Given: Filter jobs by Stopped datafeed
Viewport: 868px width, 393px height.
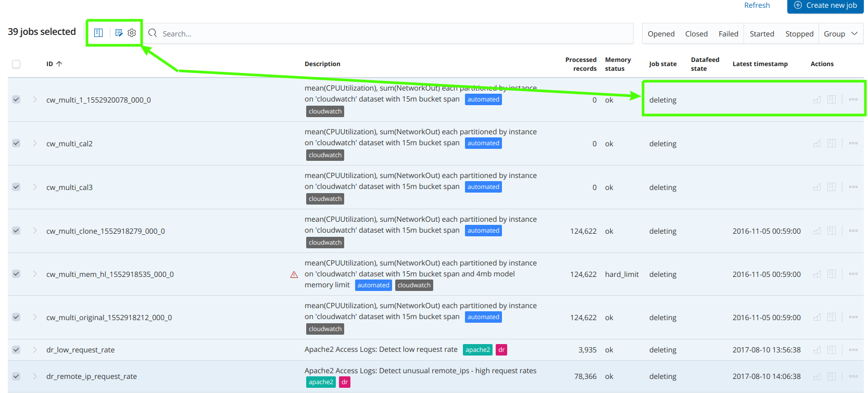Looking at the screenshot, I should click(x=799, y=34).
